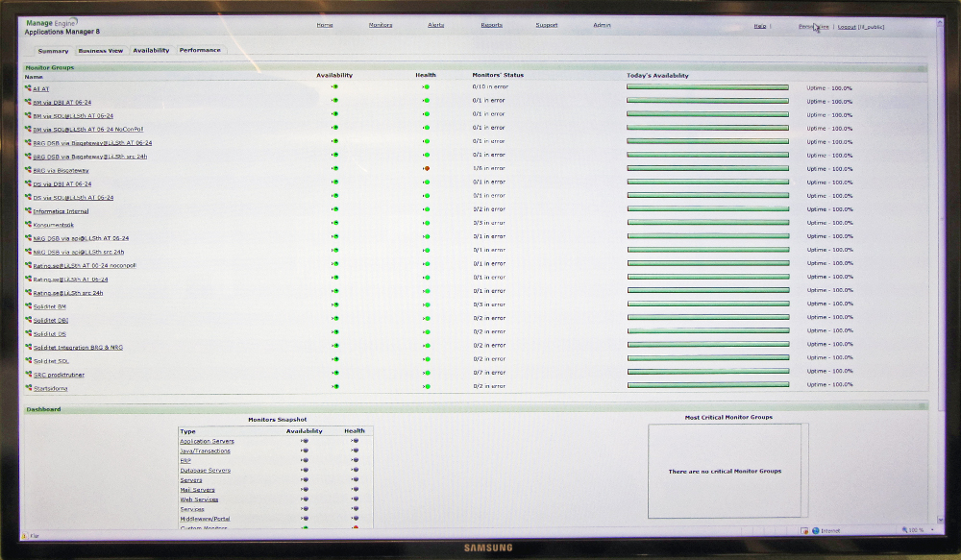Click the page vertical scrollbar
The height and width of the screenshot is (560, 961).
pyautogui.click(x=940, y=270)
